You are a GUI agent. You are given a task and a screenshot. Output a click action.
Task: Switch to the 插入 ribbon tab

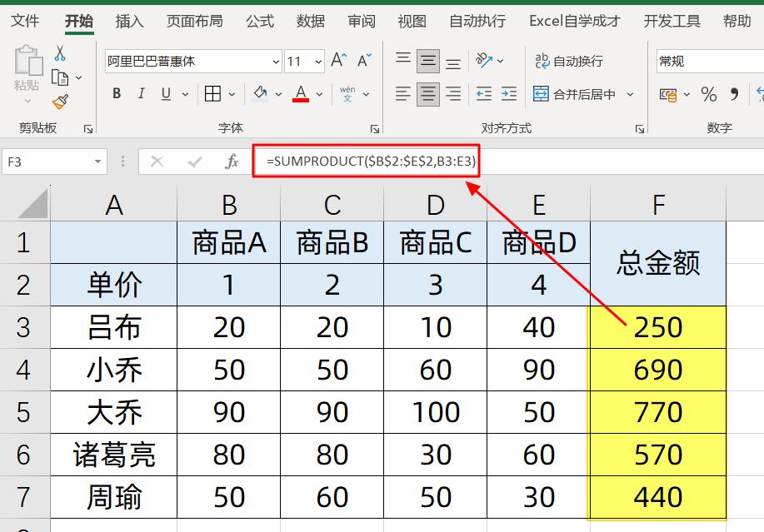tap(129, 21)
